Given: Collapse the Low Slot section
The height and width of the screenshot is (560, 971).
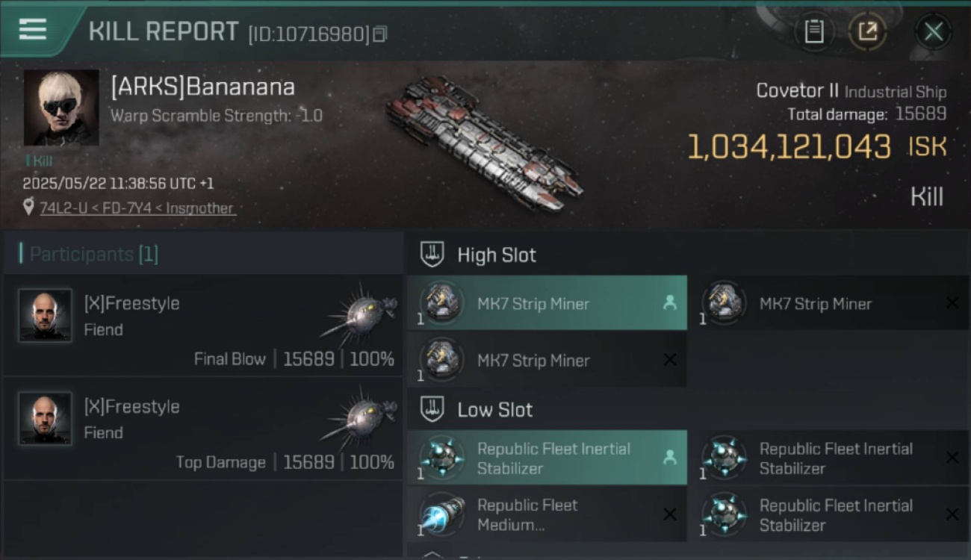Looking at the screenshot, I should [432, 409].
